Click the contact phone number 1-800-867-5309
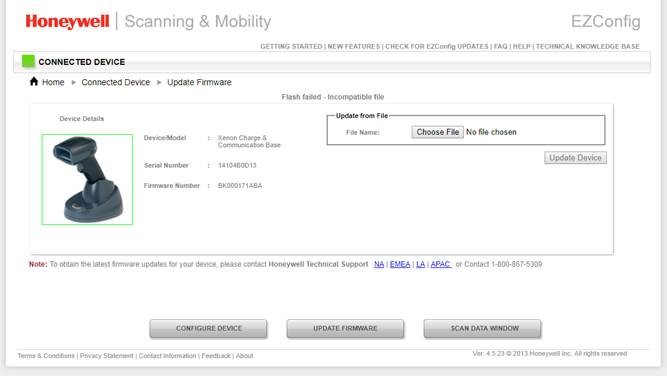The width and height of the screenshot is (667, 376). 516,264
